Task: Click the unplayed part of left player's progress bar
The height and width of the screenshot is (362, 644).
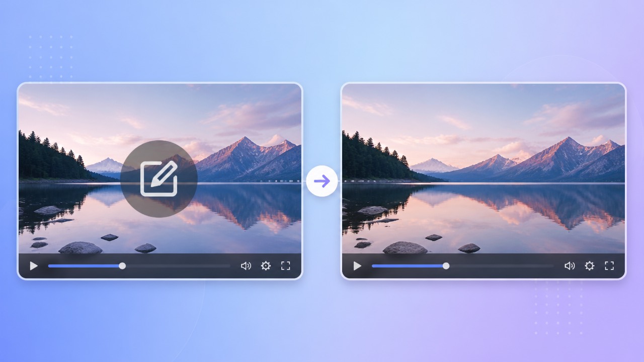Action: click(178, 266)
